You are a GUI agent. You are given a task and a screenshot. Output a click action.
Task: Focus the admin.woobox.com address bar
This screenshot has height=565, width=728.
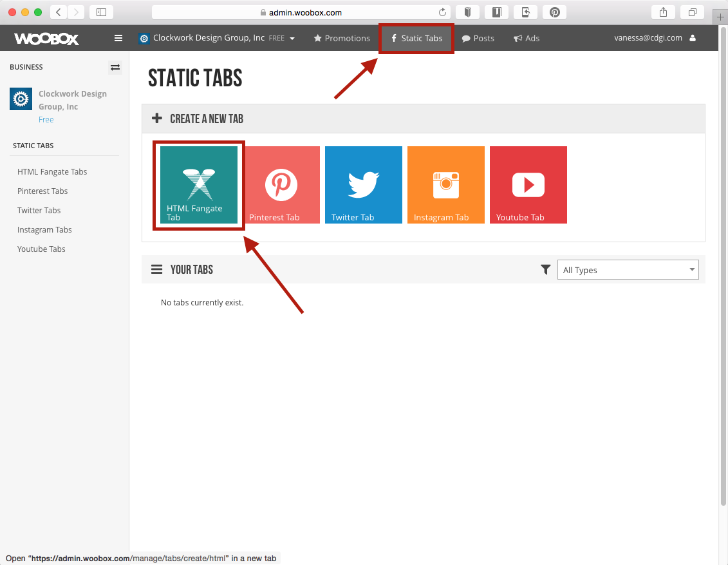301,12
